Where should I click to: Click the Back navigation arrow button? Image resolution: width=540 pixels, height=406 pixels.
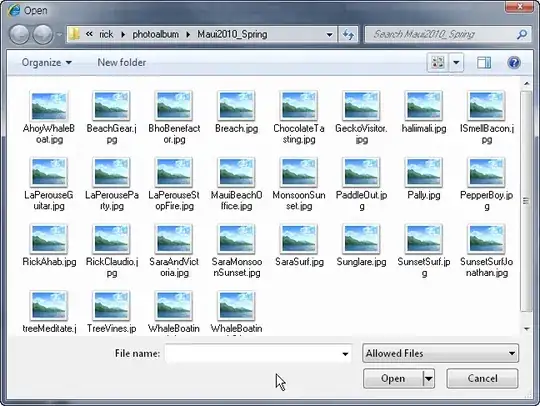[19, 34]
